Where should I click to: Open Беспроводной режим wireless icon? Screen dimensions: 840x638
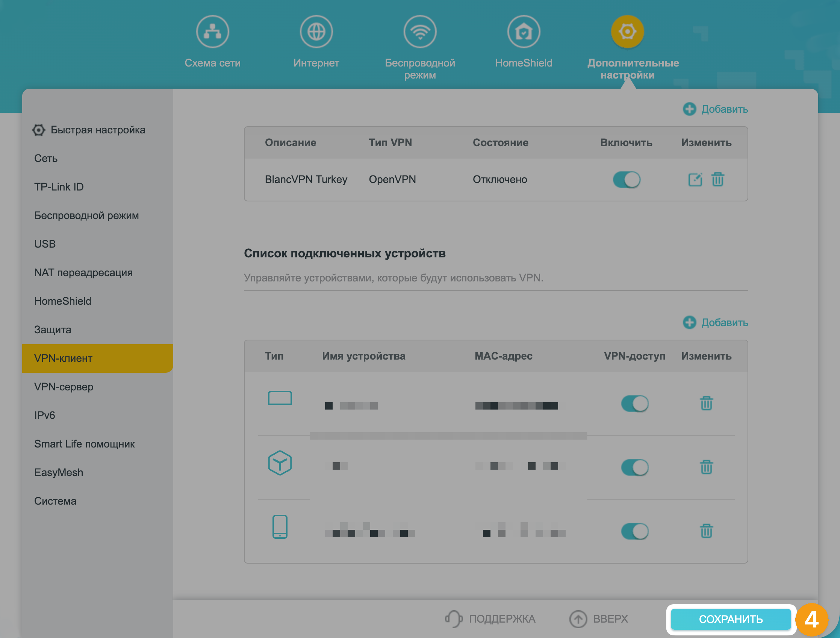(x=419, y=32)
